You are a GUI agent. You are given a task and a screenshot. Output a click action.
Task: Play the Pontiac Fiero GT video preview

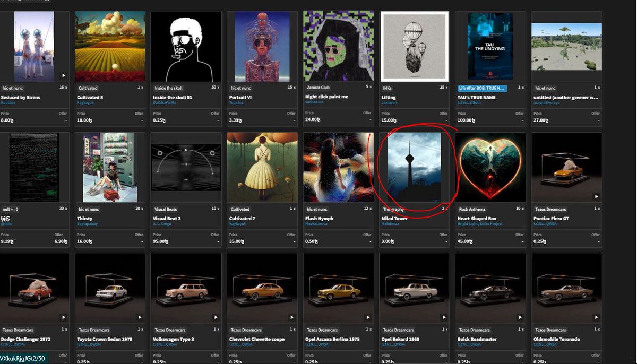pyautogui.click(x=596, y=196)
